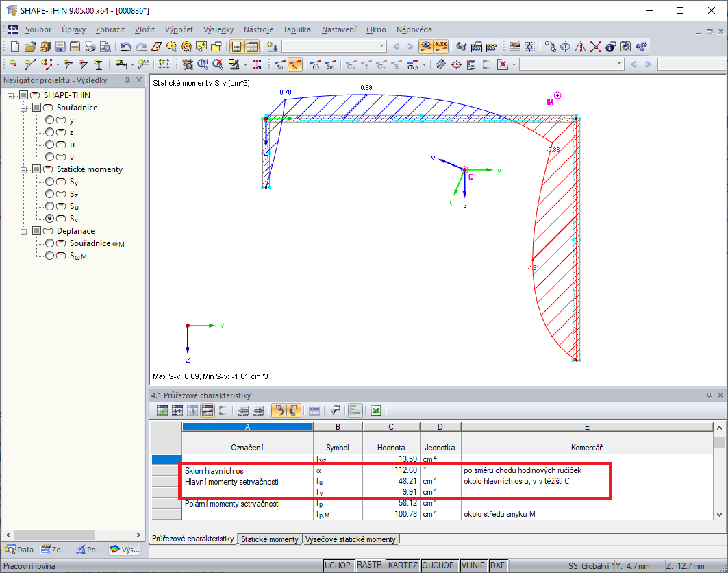Open the σx,pl results dropdown arrow
The image size is (728, 573).
pyautogui.click(x=424, y=65)
